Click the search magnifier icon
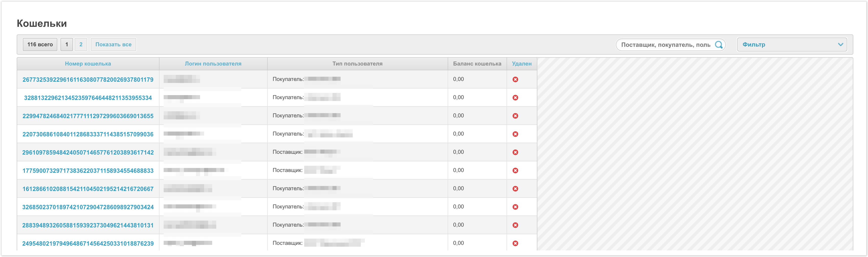 [718, 45]
